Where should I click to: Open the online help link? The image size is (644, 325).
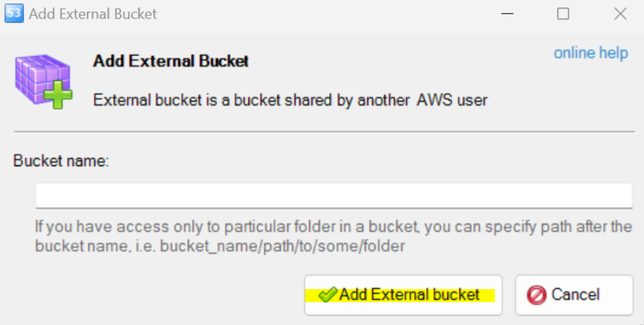pyautogui.click(x=591, y=53)
